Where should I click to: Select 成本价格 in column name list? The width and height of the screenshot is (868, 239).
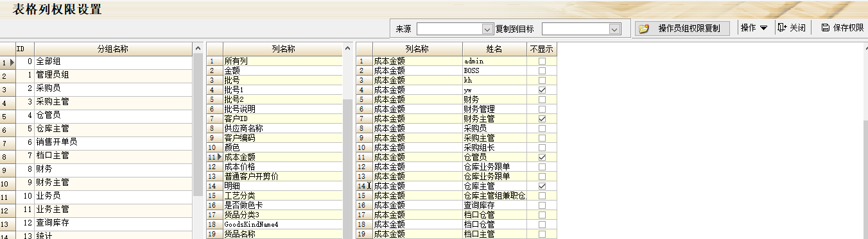pos(283,167)
